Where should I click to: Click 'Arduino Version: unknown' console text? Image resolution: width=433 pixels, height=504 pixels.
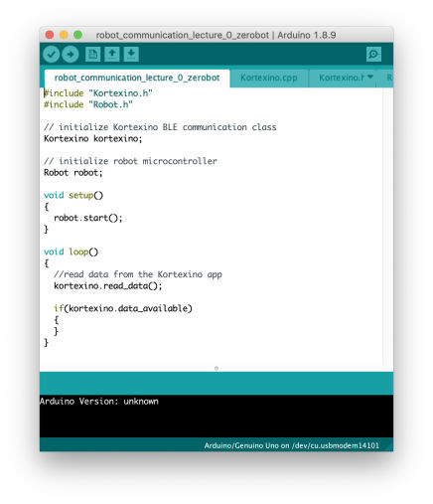tap(99, 402)
